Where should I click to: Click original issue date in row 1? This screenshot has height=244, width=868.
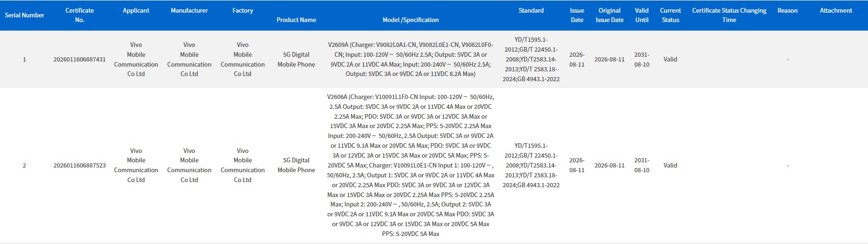609,59
